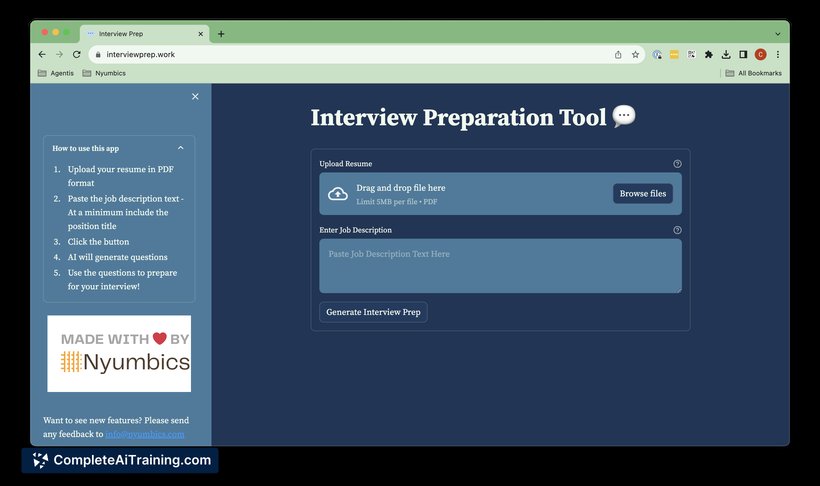The image size is (820, 486).
Task: Click the lock icon in address bar
Action: coord(98,54)
